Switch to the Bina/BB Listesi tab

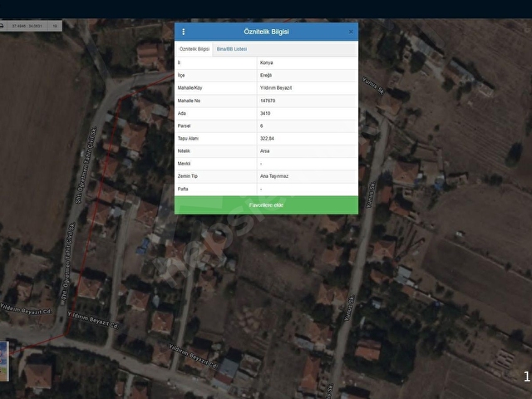point(232,49)
